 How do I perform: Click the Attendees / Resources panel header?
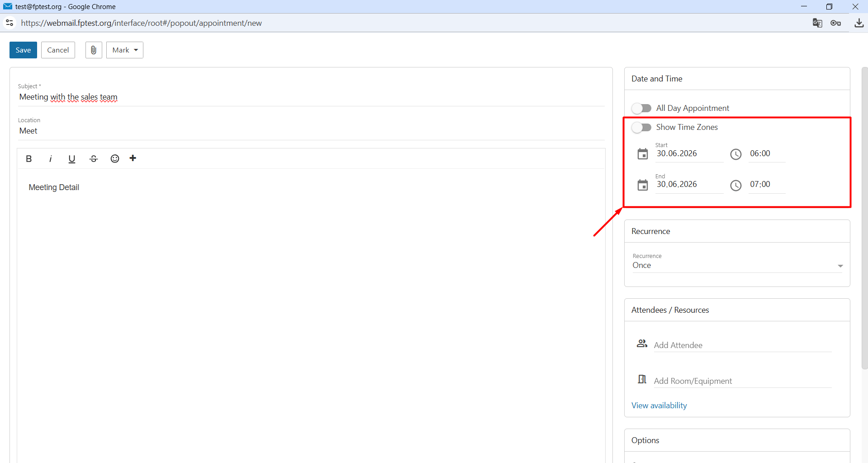(x=737, y=310)
